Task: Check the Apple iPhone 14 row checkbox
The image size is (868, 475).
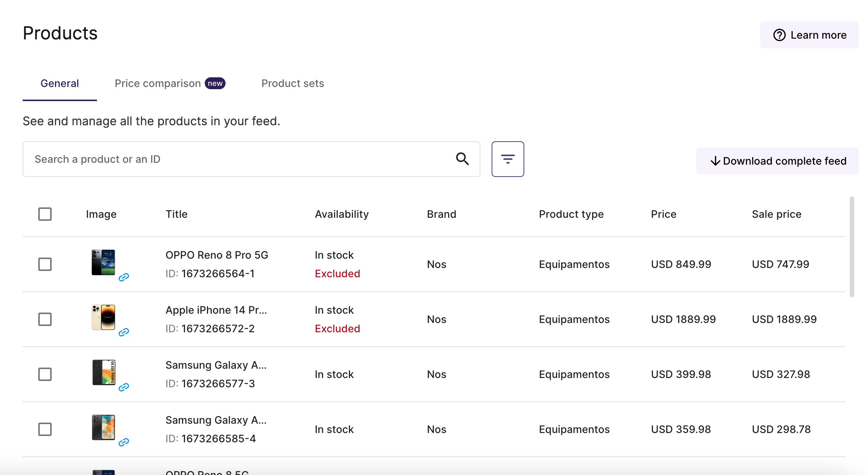Action: pyautogui.click(x=45, y=319)
